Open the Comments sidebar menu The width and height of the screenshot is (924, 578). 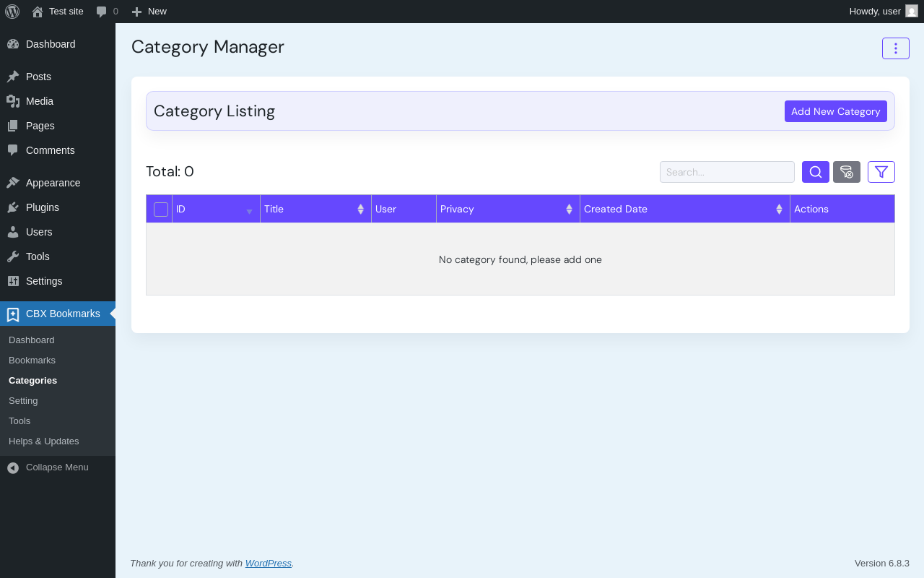[x=58, y=150]
